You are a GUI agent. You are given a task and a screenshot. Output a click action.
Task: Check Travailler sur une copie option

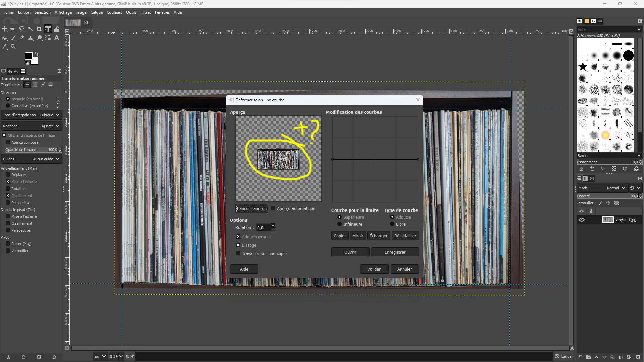[238, 253]
